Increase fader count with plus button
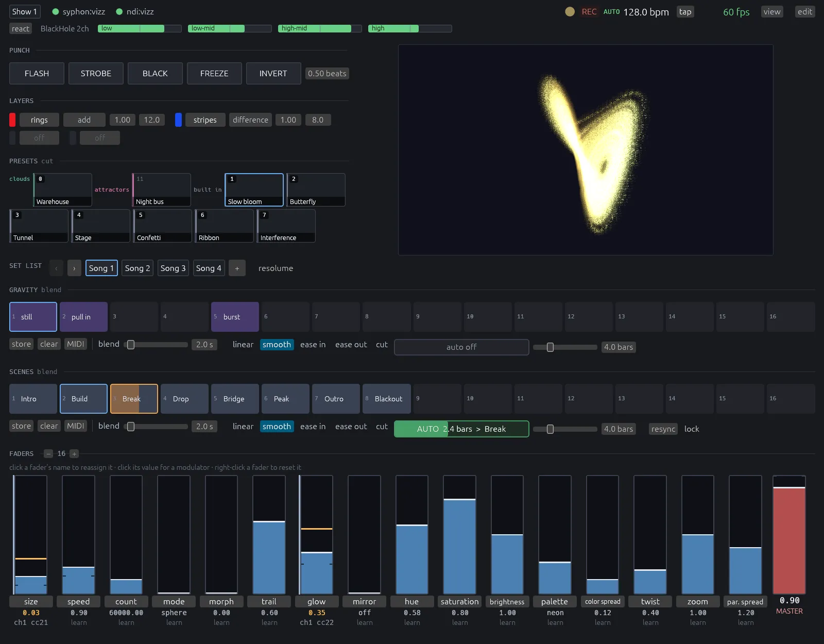Image resolution: width=824 pixels, height=644 pixels. click(74, 453)
